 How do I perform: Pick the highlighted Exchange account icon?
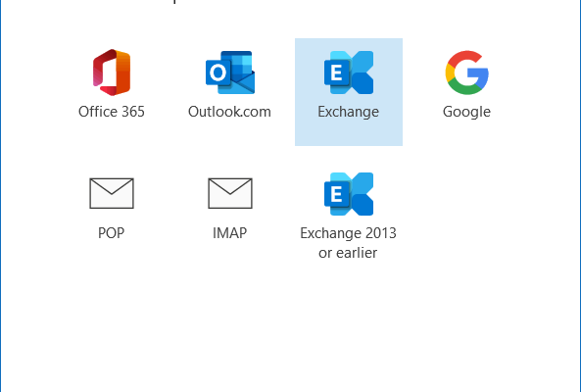click(x=349, y=73)
